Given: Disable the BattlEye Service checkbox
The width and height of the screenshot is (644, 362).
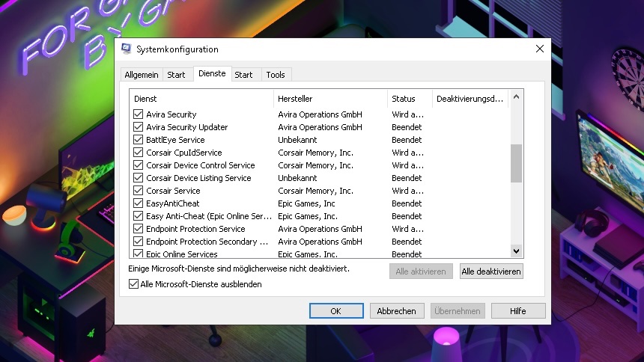Looking at the screenshot, I should (139, 140).
